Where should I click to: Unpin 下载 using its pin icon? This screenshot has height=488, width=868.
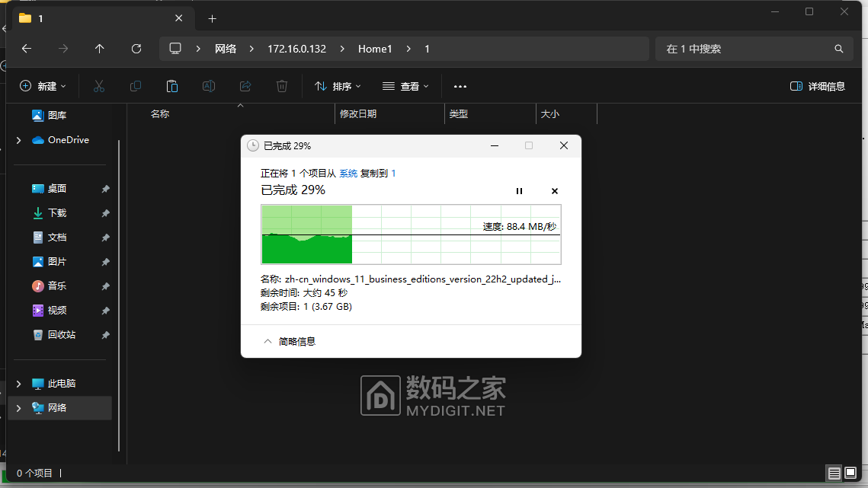(x=105, y=213)
